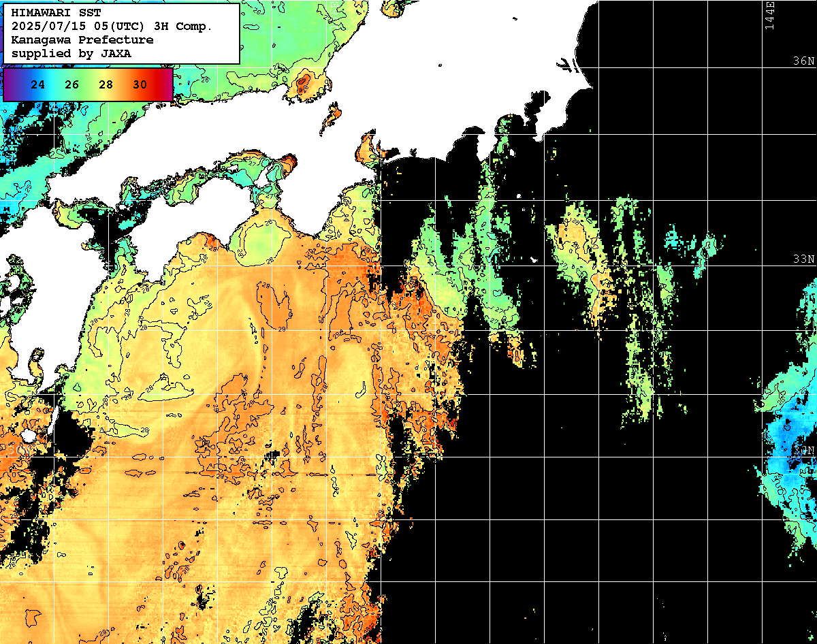Click the 28 value on temperature legend
The image size is (817, 644).
[106, 84]
